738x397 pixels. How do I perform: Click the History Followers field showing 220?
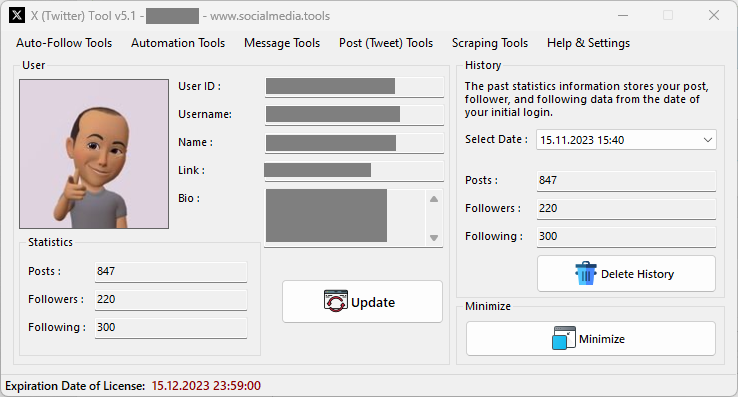click(626, 209)
